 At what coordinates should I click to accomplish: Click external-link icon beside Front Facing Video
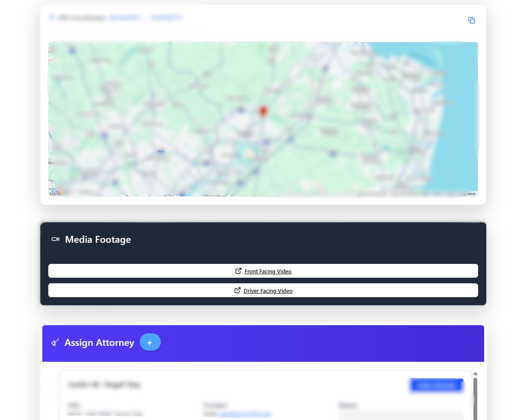238,271
